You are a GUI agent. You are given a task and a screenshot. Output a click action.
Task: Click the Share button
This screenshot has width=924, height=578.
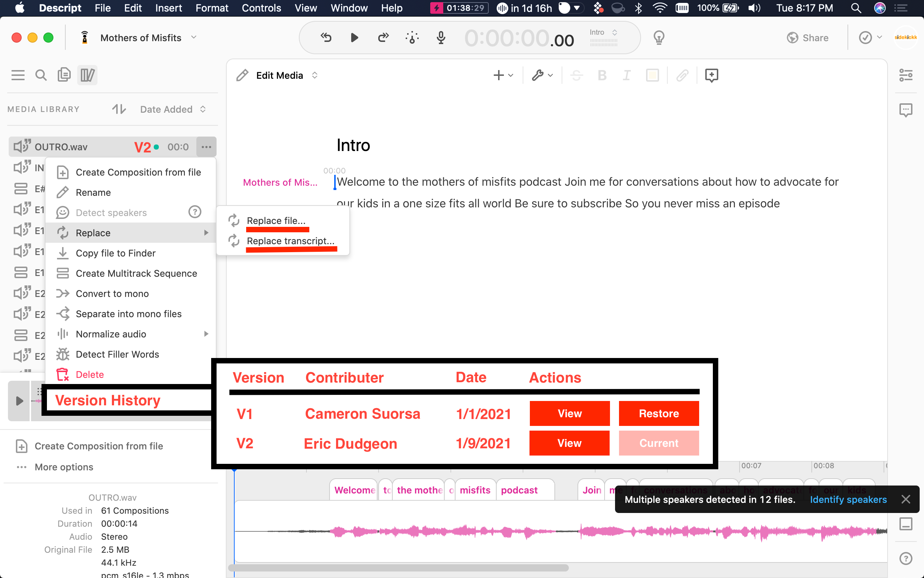coord(807,38)
